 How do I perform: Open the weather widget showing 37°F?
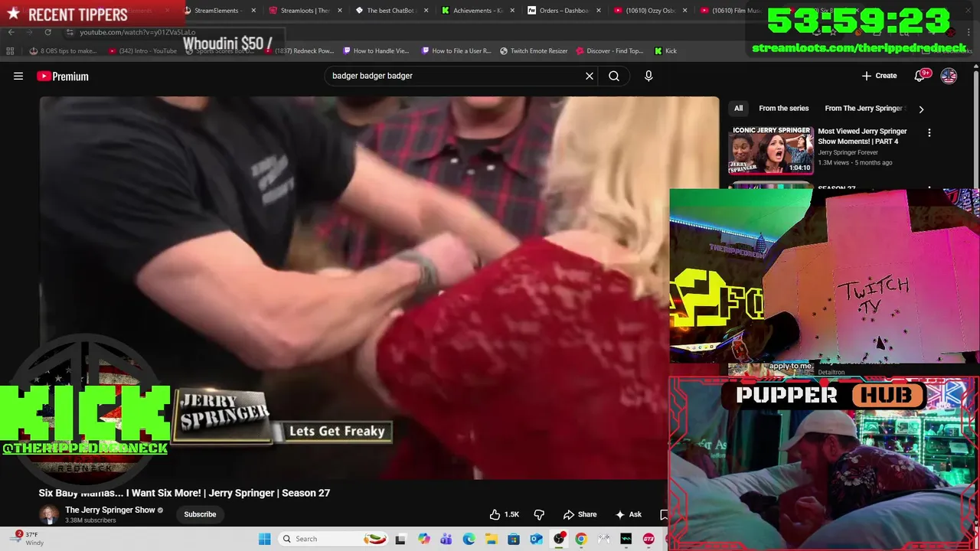point(27,539)
